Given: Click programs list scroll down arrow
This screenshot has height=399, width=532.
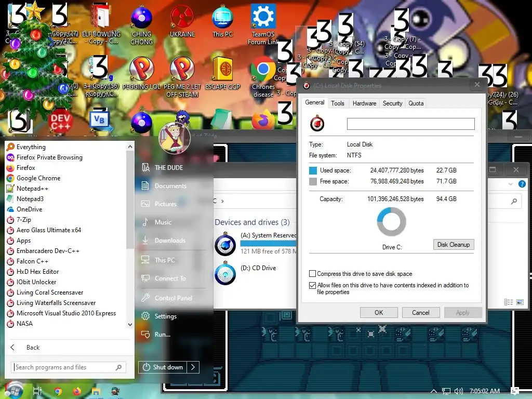Looking at the screenshot, I should pos(130,324).
